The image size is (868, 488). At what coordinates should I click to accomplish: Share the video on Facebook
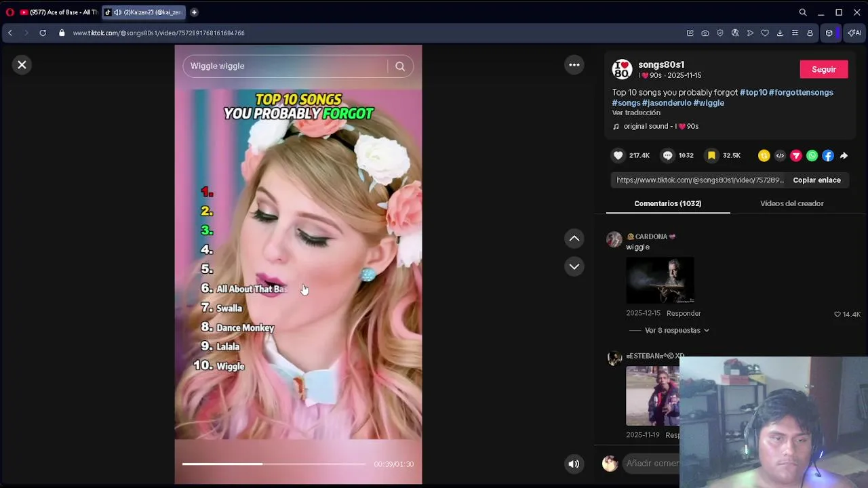pos(828,156)
